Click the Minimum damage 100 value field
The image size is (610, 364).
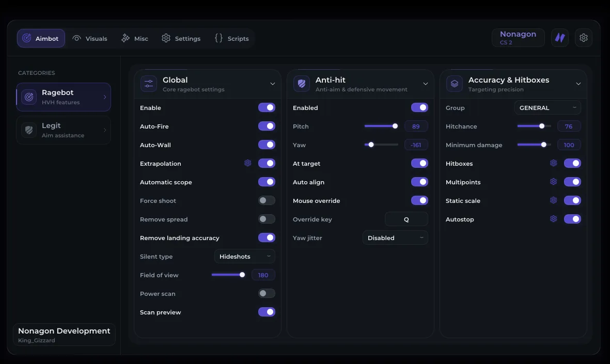pyautogui.click(x=569, y=145)
